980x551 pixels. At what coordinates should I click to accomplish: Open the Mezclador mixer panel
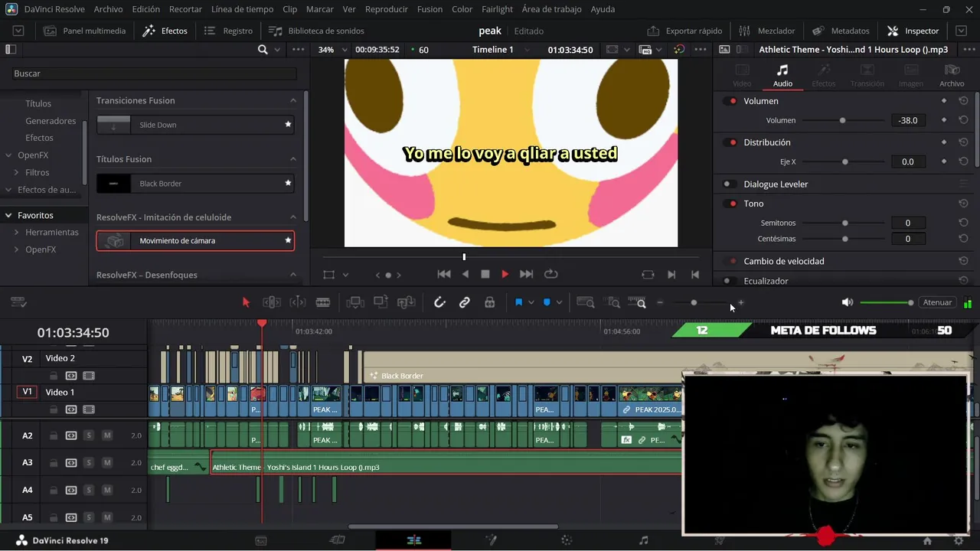click(x=766, y=31)
